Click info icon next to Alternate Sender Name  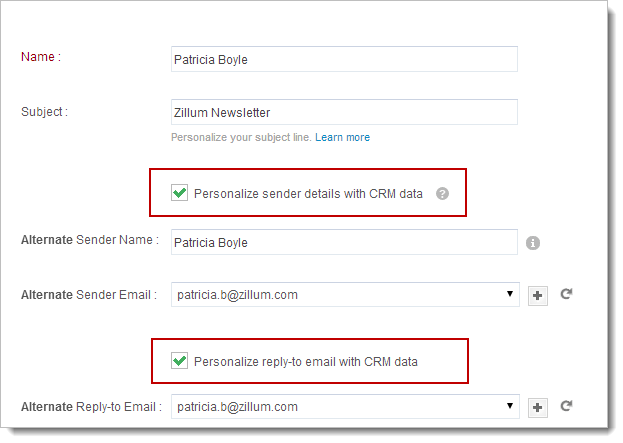click(533, 242)
